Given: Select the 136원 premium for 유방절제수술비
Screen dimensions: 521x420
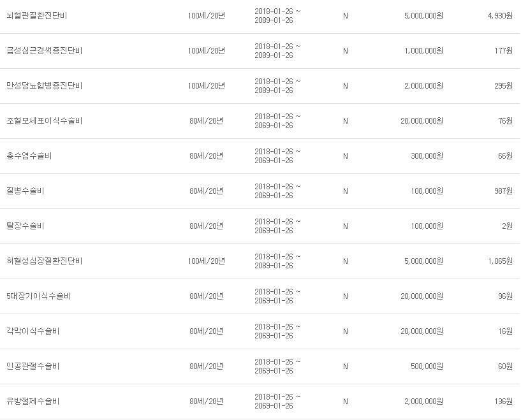Looking at the screenshot, I should (x=504, y=402).
